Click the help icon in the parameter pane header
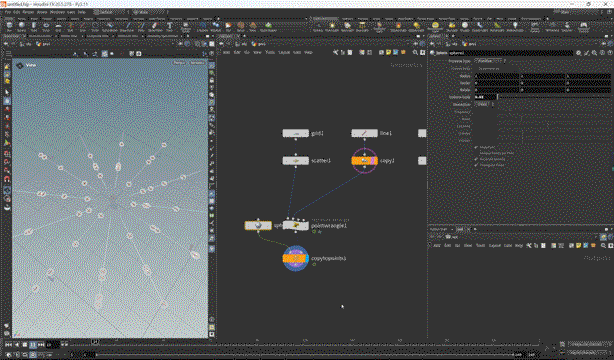This screenshot has width=614, height=360. [x=610, y=53]
